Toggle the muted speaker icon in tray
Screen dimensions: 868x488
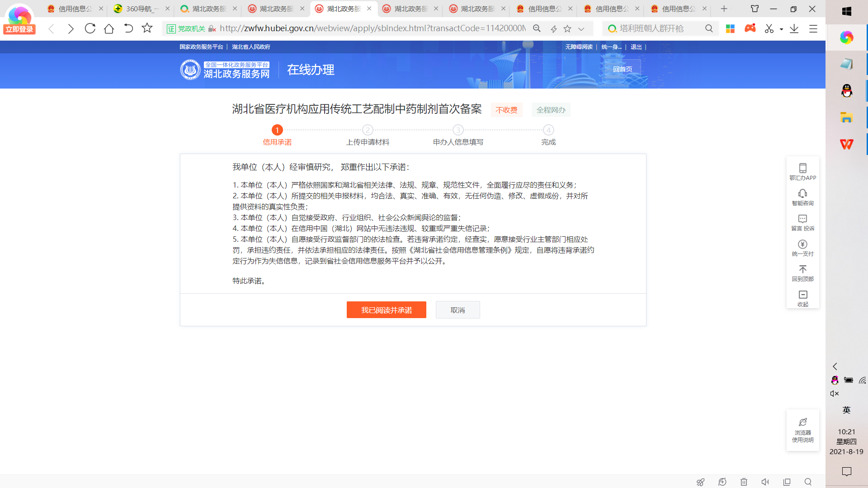coord(835,394)
